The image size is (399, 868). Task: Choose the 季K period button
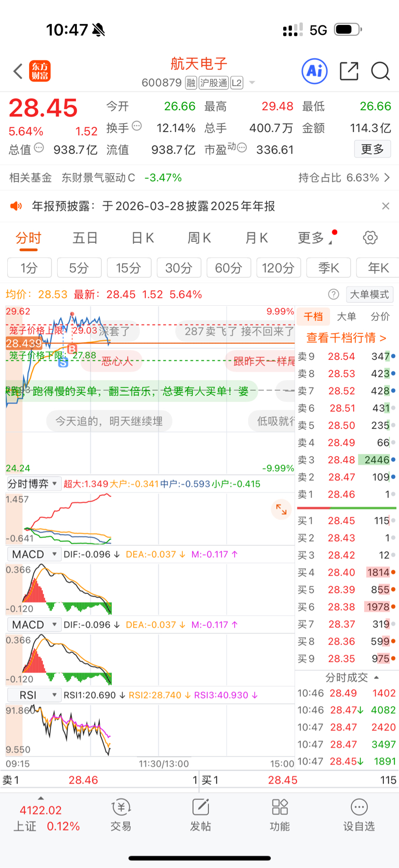[328, 268]
